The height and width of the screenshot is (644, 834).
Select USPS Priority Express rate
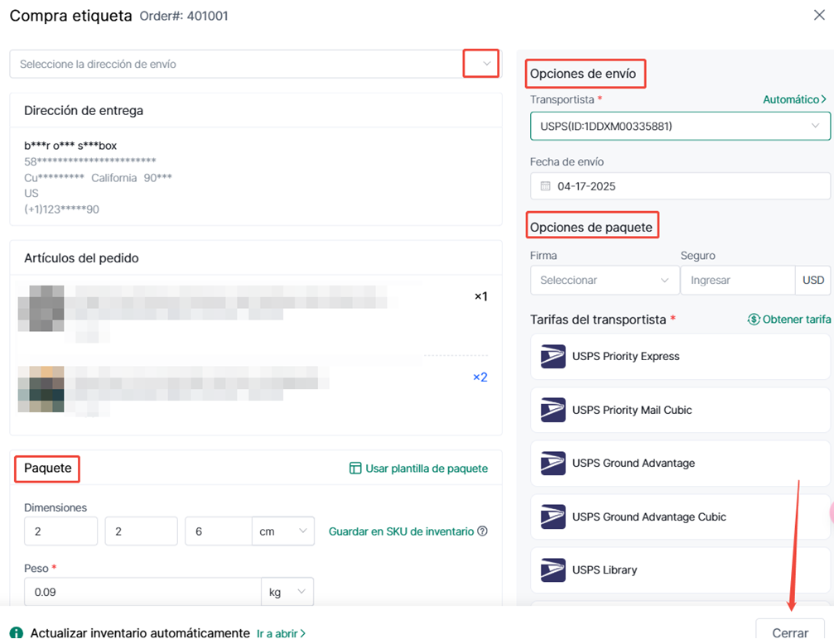pos(680,356)
